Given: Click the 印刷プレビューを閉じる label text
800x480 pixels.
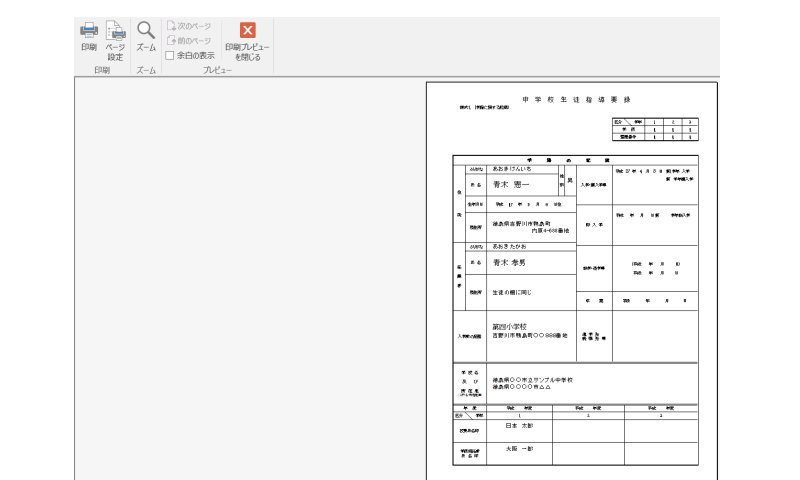Looking at the screenshot, I should coord(248,52).
